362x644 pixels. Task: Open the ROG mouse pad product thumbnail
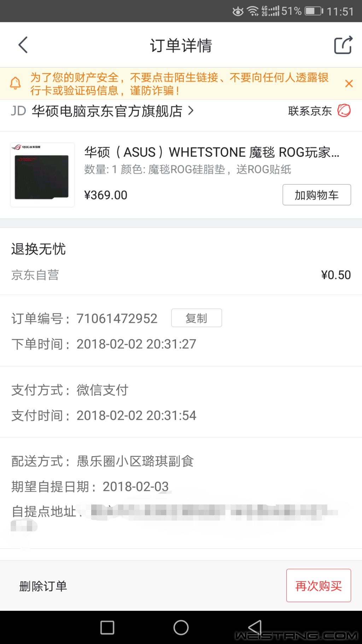(42, 175)
